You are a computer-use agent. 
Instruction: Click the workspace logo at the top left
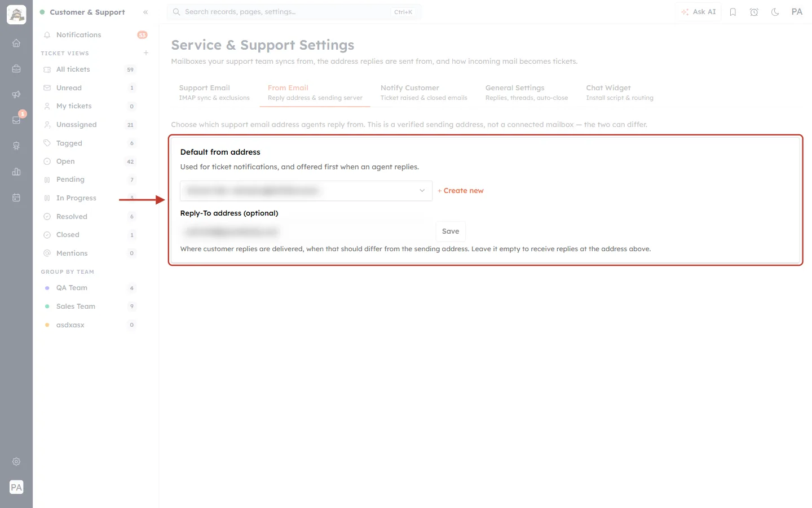16,15
